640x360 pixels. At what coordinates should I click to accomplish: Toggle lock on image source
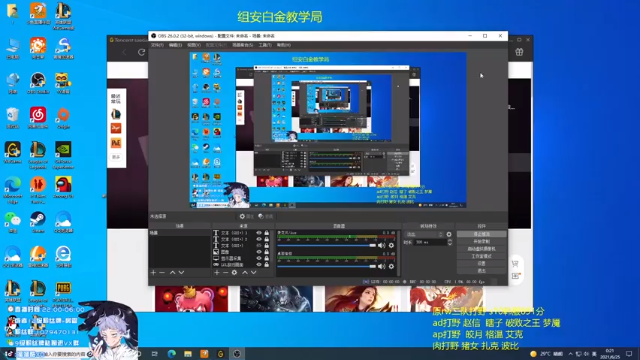[267, 252]
